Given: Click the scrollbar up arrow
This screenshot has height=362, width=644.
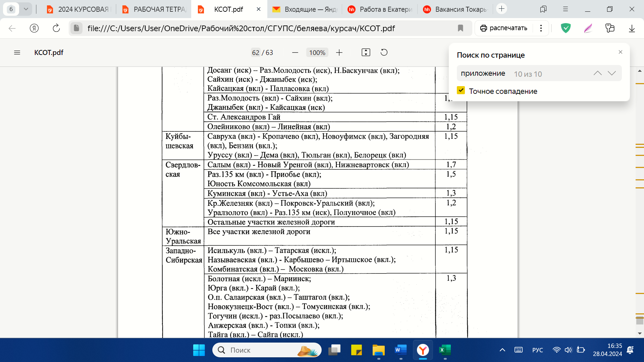Looking at the screenshot, I should 640,71.
